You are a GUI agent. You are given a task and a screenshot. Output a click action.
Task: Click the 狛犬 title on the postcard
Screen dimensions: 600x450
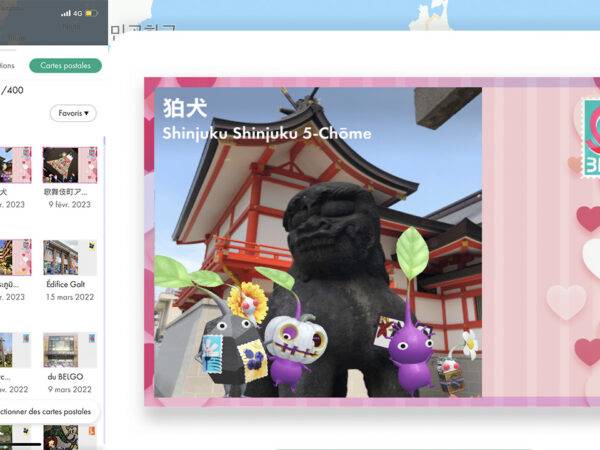pos(185,108)
